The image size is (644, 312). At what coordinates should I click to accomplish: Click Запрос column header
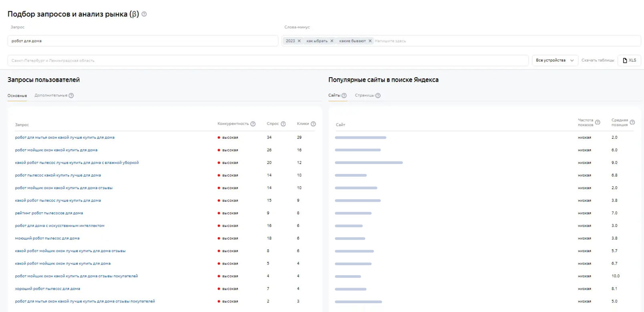pos(22,125)
